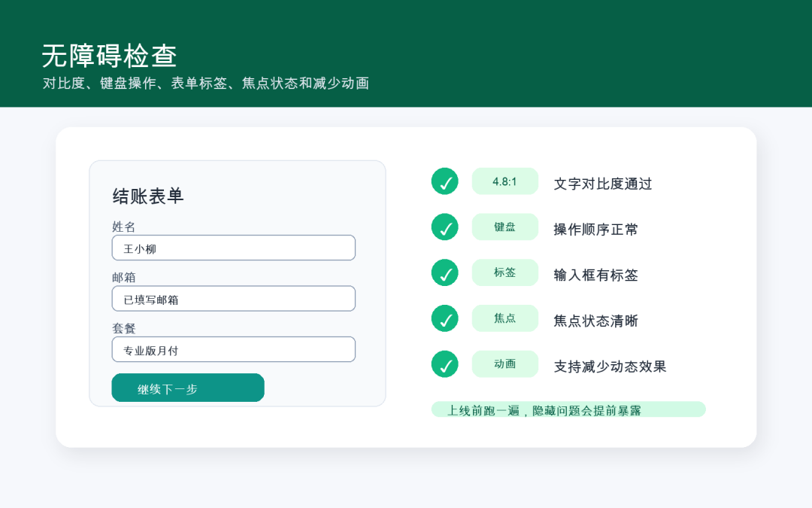Click the checkmark icon beside 操作顺序正常

[445, 227]
